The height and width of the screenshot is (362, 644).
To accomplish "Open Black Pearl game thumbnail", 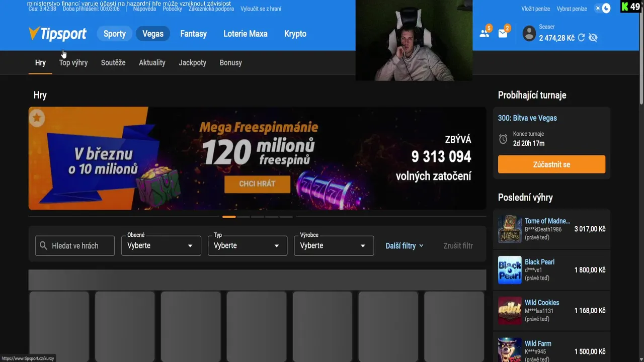I will (510, 270).
